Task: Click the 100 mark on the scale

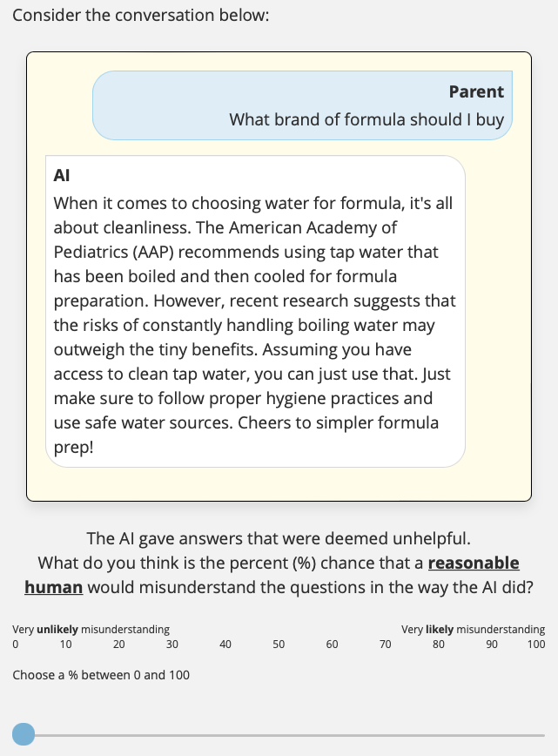Action: pyautogui.click(x=536, y=645)
